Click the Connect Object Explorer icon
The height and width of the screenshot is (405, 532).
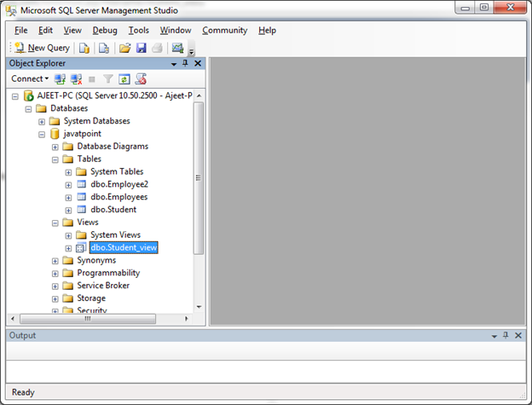60,79
